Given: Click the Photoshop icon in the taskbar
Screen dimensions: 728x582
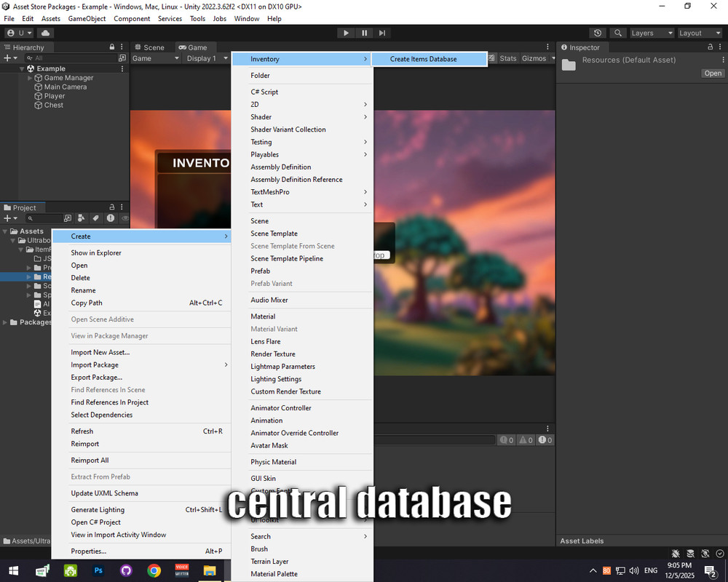Looking at the screenshot, I should click(x=98, y=570).
